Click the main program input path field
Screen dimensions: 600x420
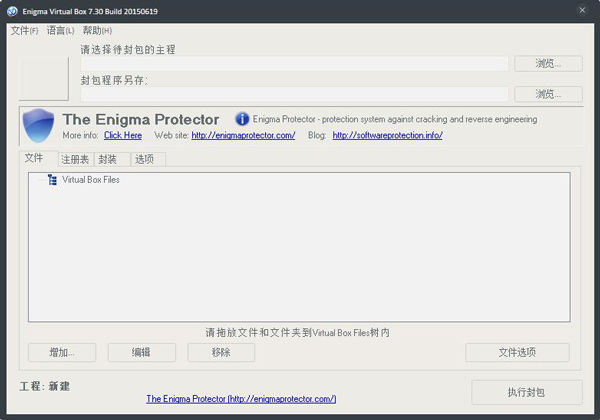[x=294, y=64]
